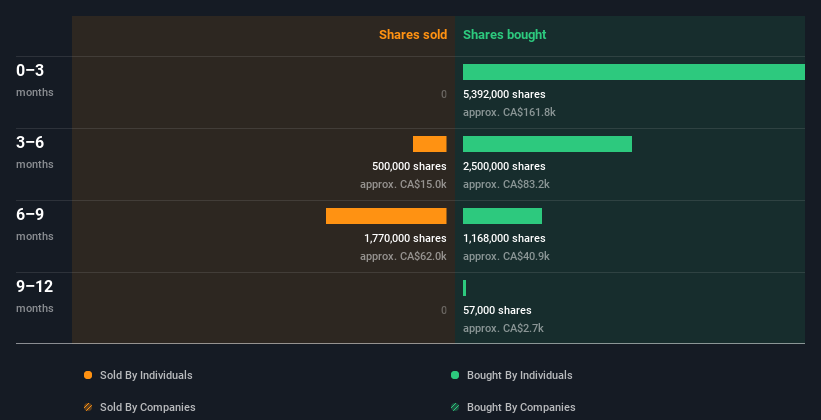Click the green 0–3 months bought bar
The width and height of the screenshot is (821, 420).
click(x=634, y=72)
